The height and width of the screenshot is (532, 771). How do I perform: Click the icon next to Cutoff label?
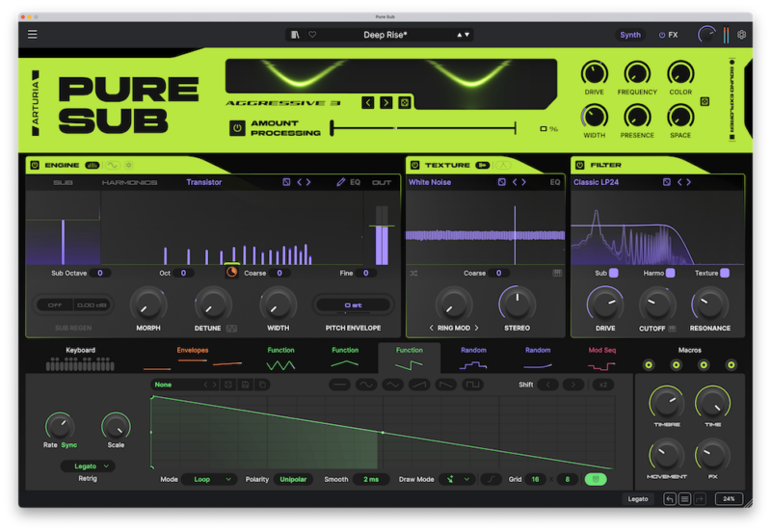[672, 329]
